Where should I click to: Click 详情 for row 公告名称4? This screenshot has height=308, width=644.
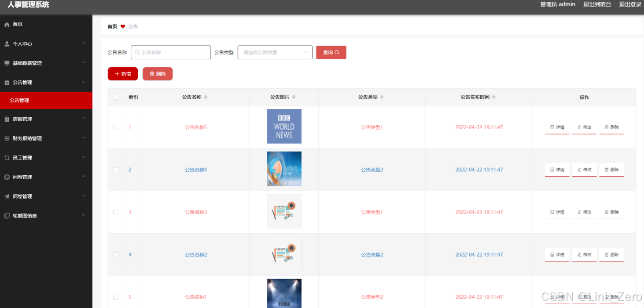[x=557, y=170]
